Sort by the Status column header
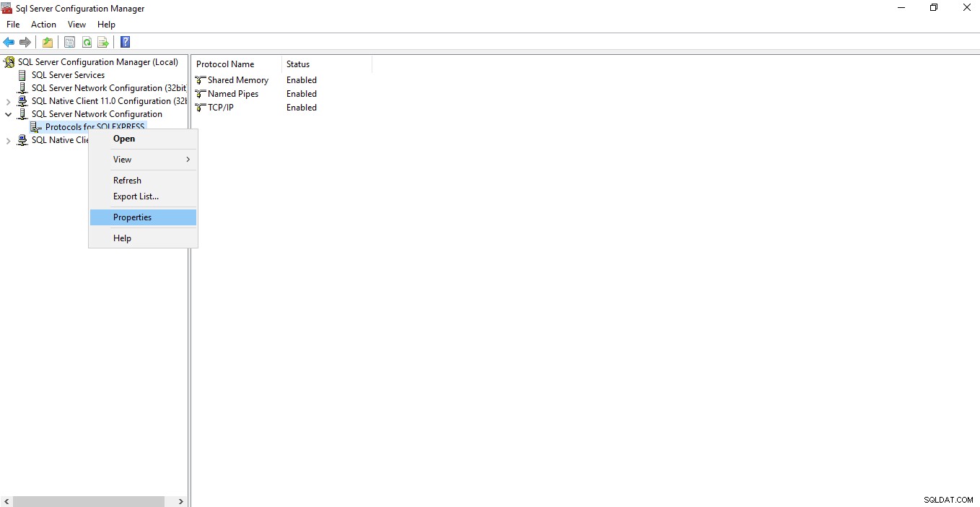980x507 pixels. click(327, 64)
